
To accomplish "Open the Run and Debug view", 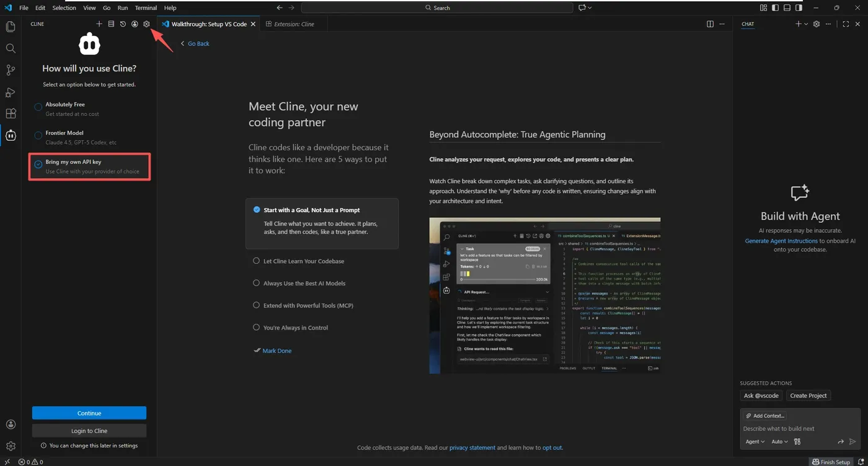I will 11,92.
